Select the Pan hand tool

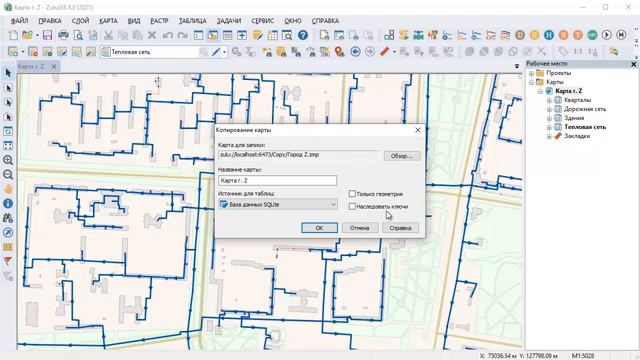(x=8, y=189)
